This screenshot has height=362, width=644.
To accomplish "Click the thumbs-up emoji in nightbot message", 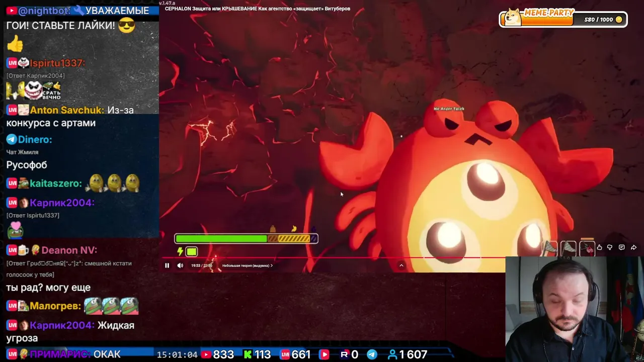I will (15, 44).
